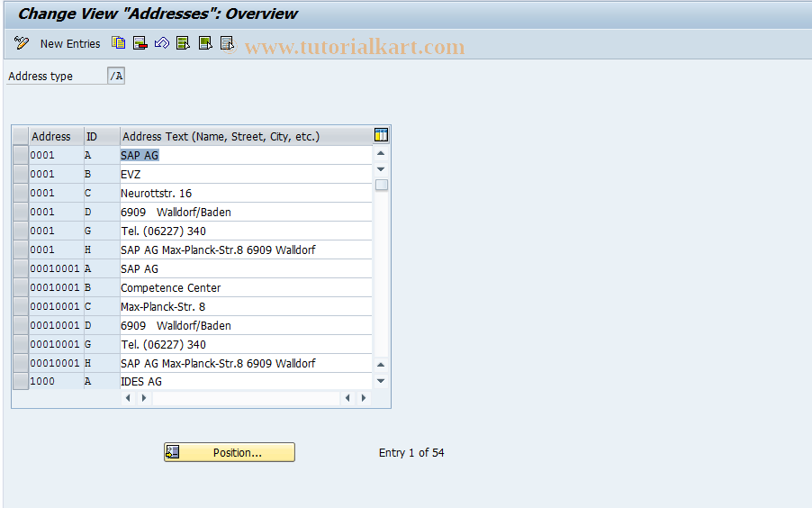Click address 0001 in row C
This screenshot has width=812, height=508.
click(57, 193)
